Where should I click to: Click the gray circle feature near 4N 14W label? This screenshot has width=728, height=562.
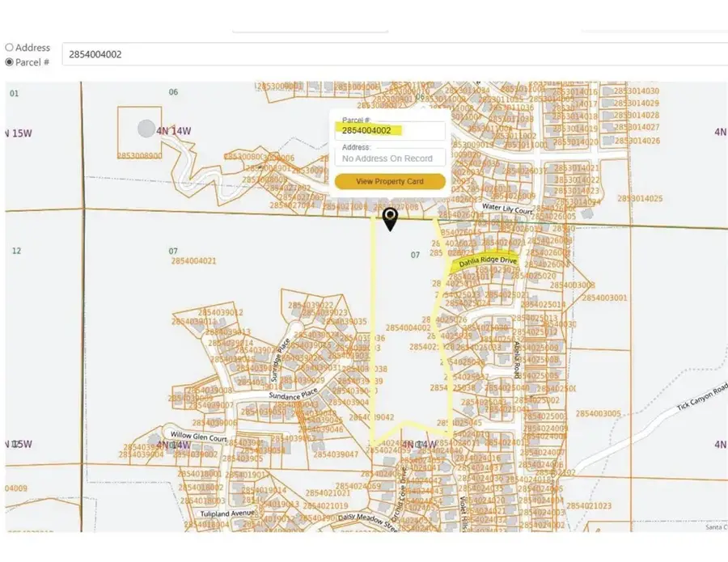click(x=146, y=128)
